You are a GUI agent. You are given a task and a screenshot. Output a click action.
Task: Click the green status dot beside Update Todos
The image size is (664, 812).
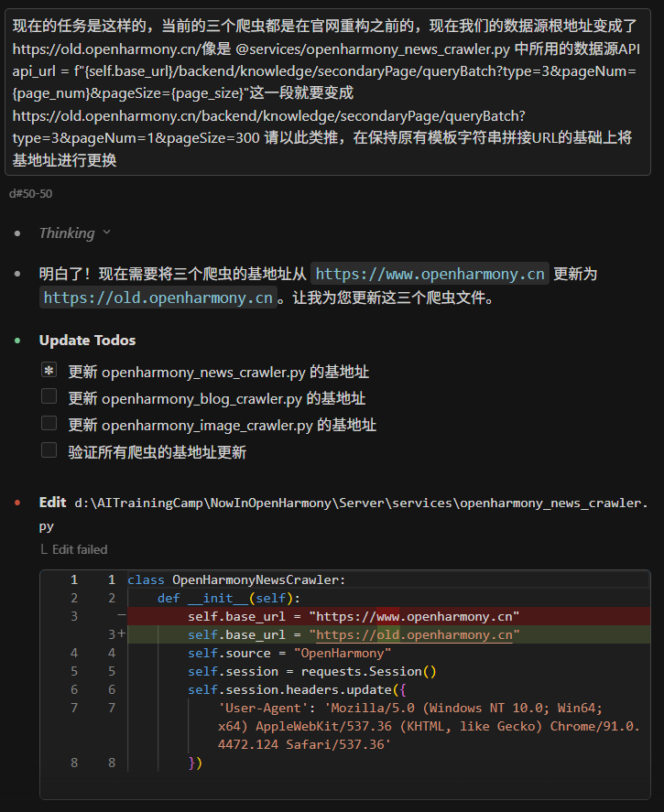coord(17,341)
